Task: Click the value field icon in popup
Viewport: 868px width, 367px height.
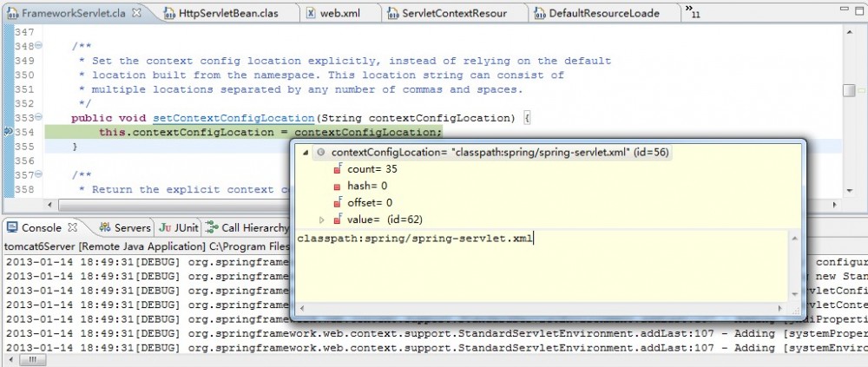Action: click(337, 220)
